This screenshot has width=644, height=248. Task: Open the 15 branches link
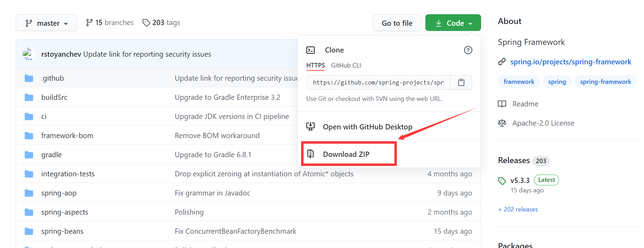110,23
